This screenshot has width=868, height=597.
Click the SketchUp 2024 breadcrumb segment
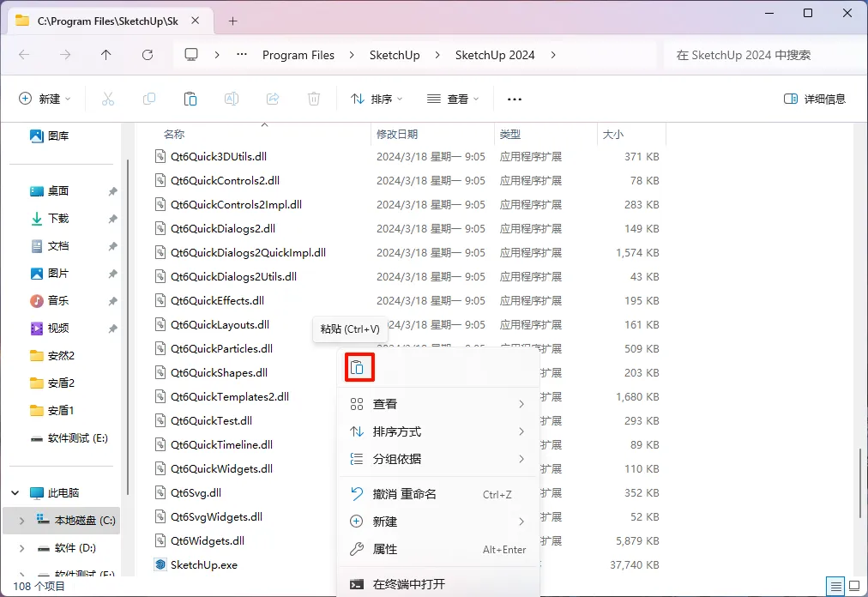coord(495,55)
